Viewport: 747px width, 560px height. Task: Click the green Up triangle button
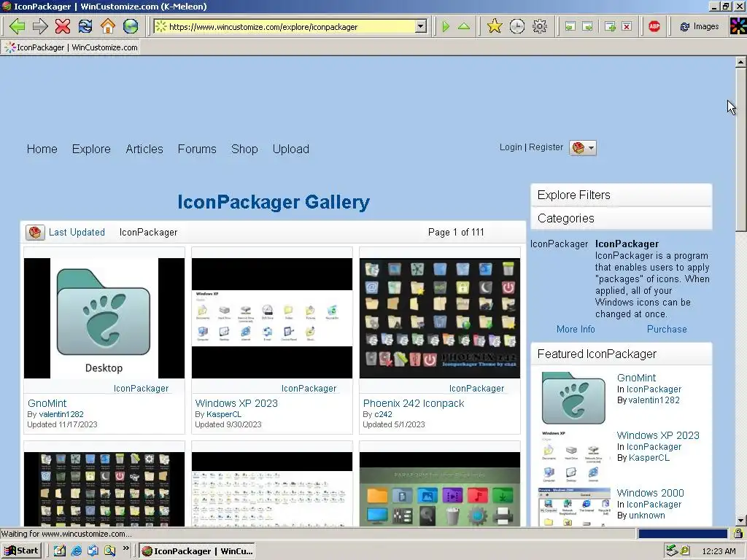click(x=463, y=26)
